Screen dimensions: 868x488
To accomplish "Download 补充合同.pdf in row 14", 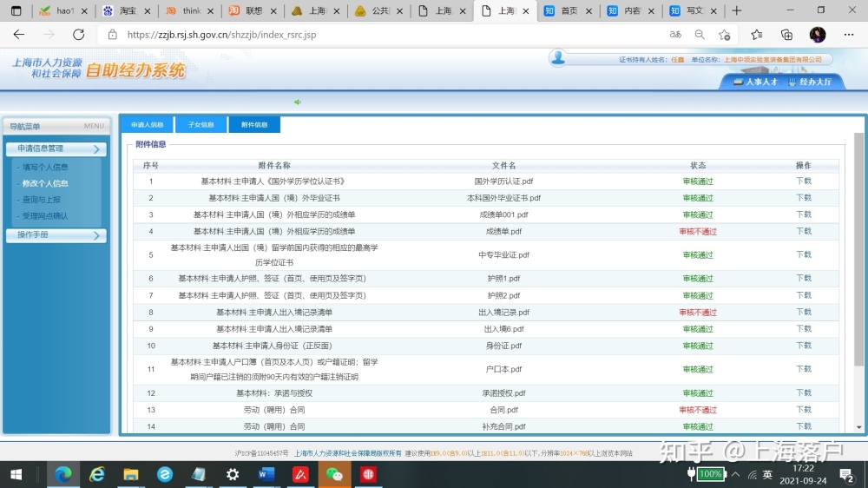I will 803,426.
